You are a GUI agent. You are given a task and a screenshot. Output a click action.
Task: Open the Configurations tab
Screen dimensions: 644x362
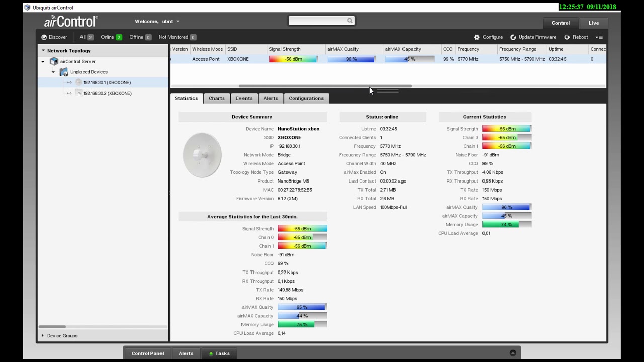click(x=306, y=98)
